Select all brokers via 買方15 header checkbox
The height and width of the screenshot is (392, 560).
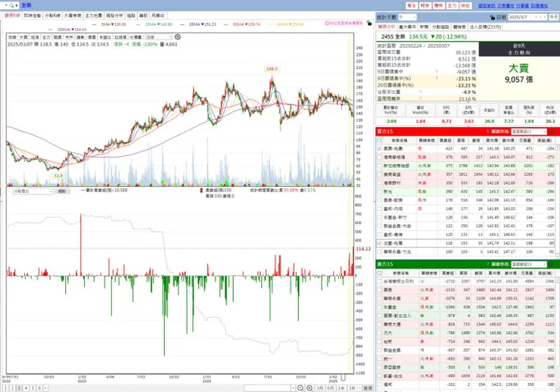[x=379, y=140]
